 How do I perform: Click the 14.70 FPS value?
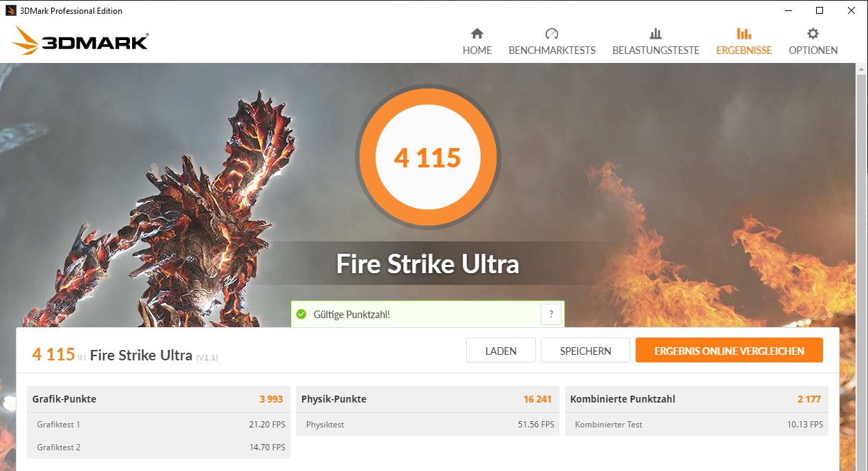coord(267,447)
